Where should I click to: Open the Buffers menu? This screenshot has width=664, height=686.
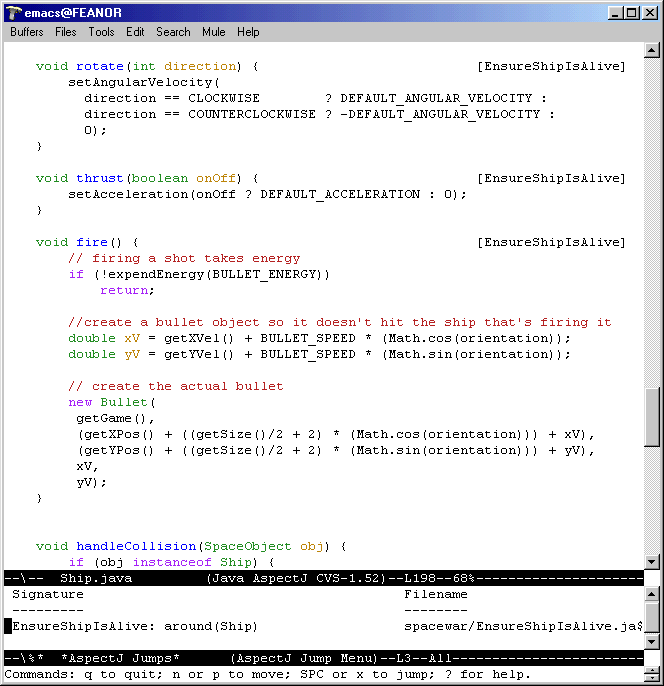[x=27, y=32]
